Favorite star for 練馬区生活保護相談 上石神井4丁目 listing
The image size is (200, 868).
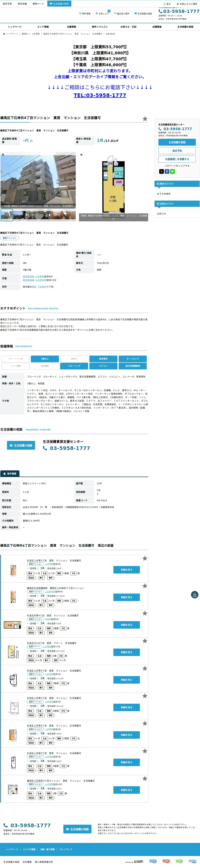coord(145,586)
